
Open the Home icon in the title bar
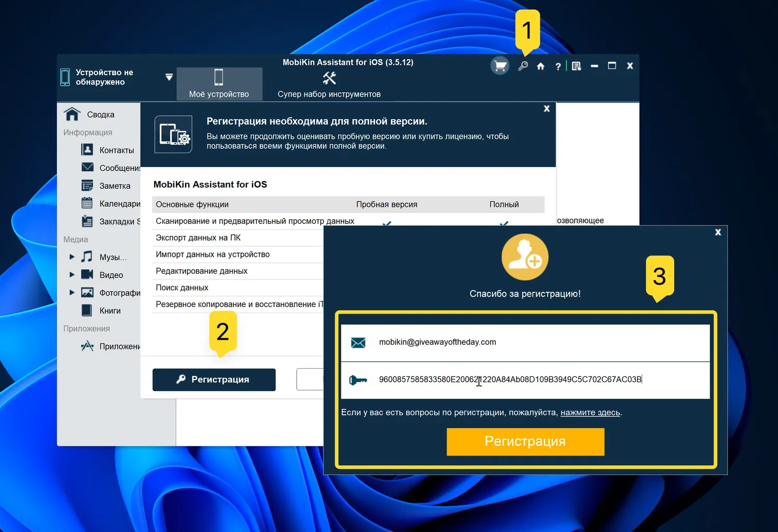pyautogui.click(x=540, y=66)
